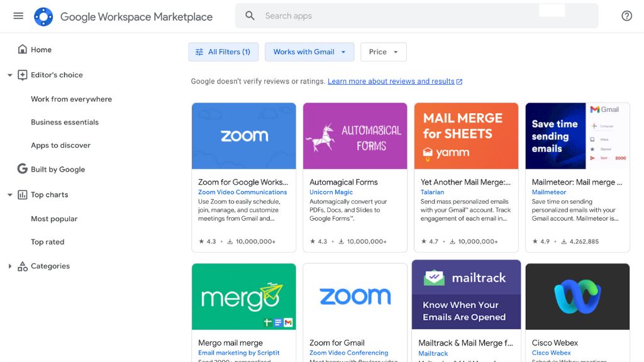Select Built by Google via the G icon
Screen dimensions: 644x362
click(23, 169)
